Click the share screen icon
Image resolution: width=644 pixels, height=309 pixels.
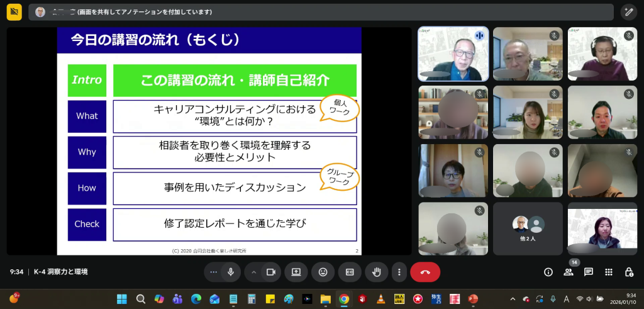296,272
